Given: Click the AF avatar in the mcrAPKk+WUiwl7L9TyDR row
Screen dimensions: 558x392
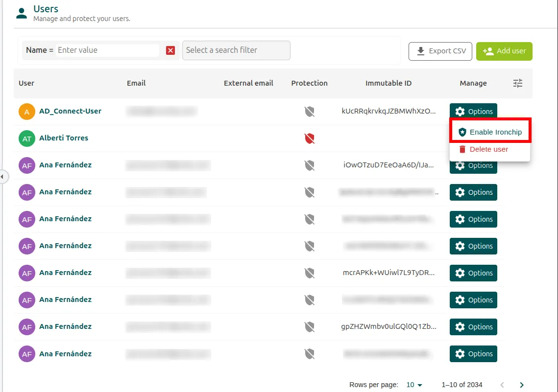Looking at the screenshot, I should (26, 273).
